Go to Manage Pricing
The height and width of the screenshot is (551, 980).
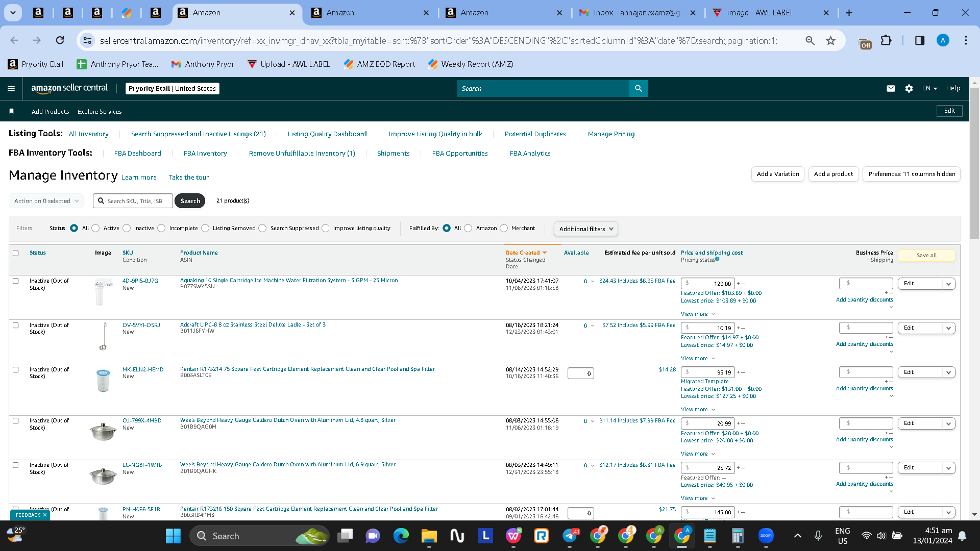pos(611,134)
